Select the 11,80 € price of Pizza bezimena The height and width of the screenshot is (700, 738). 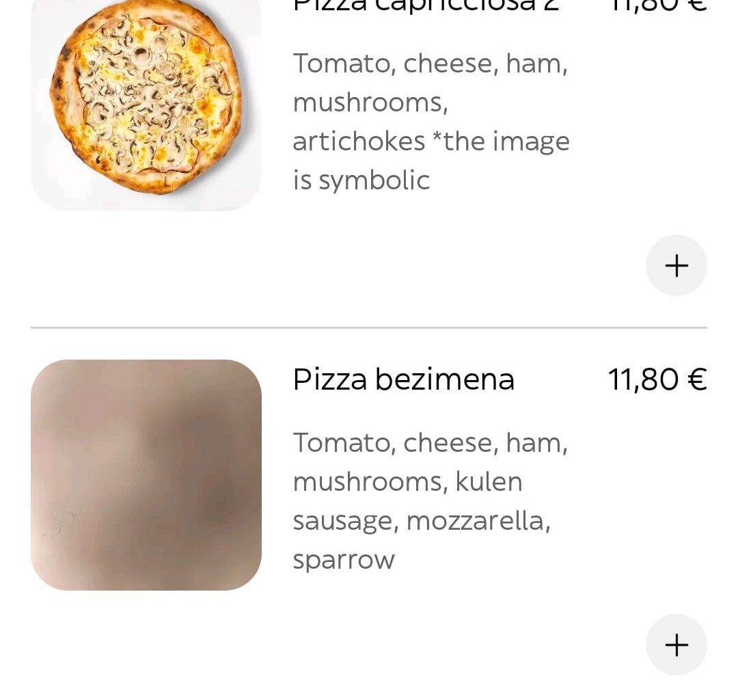pos(657,379)
